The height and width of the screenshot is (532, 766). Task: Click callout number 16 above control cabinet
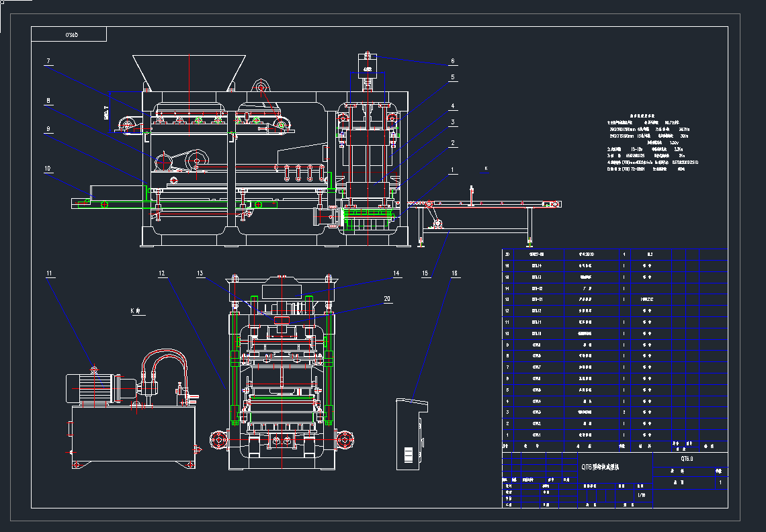point(455,273)
